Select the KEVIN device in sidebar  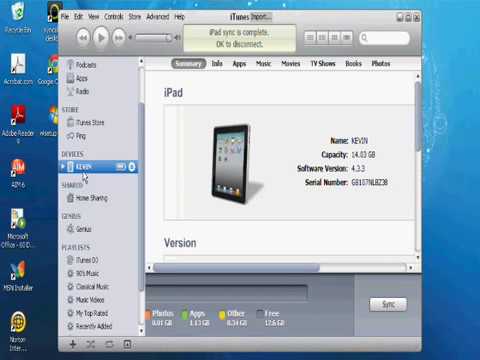(98, 166)
